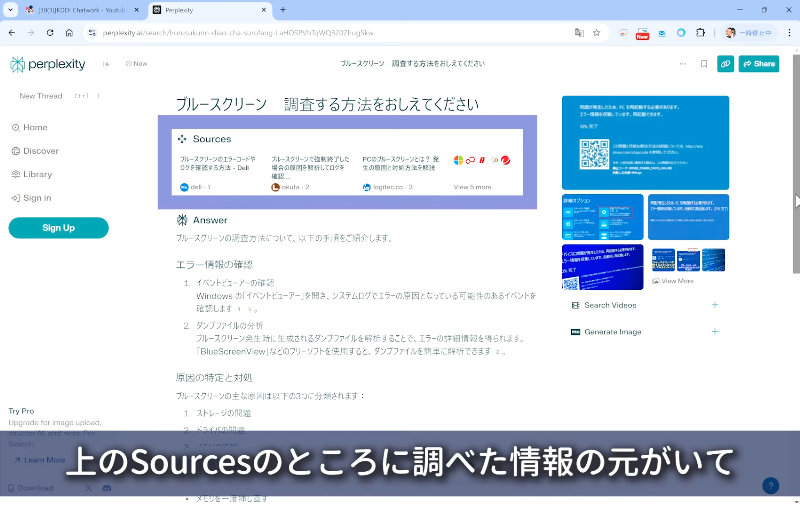800x506 pixels.
Task: Copy link using the teal link icon
Action: click(x=726, y=64)
